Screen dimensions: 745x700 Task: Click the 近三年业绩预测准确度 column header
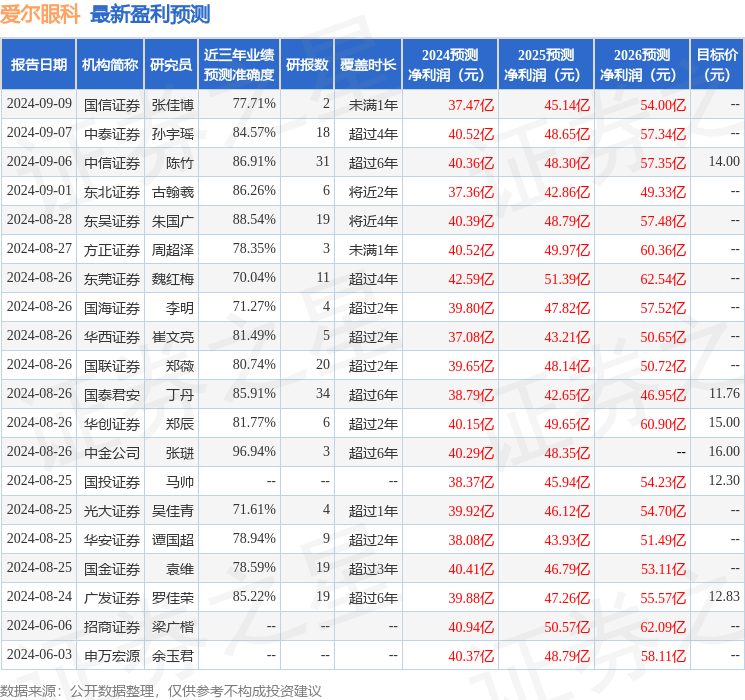tap(239, 65)
